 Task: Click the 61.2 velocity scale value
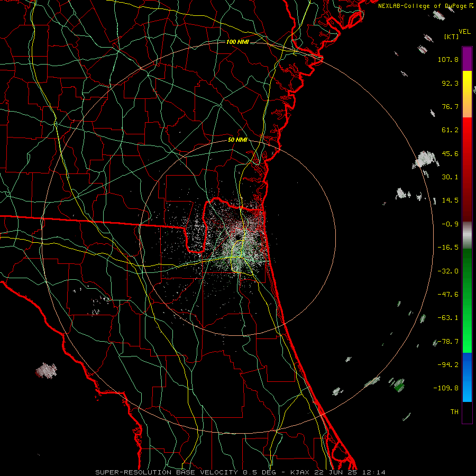(450, 130)
